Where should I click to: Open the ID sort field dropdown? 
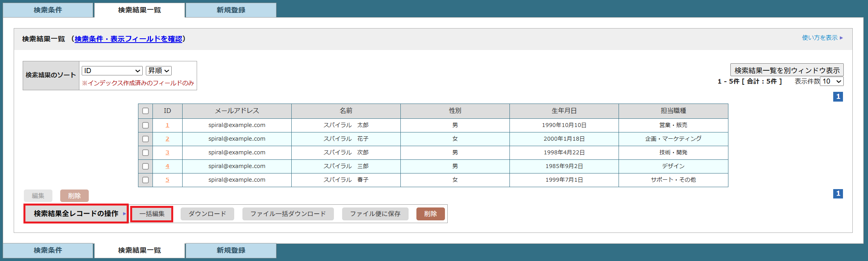tap(112, 71)
